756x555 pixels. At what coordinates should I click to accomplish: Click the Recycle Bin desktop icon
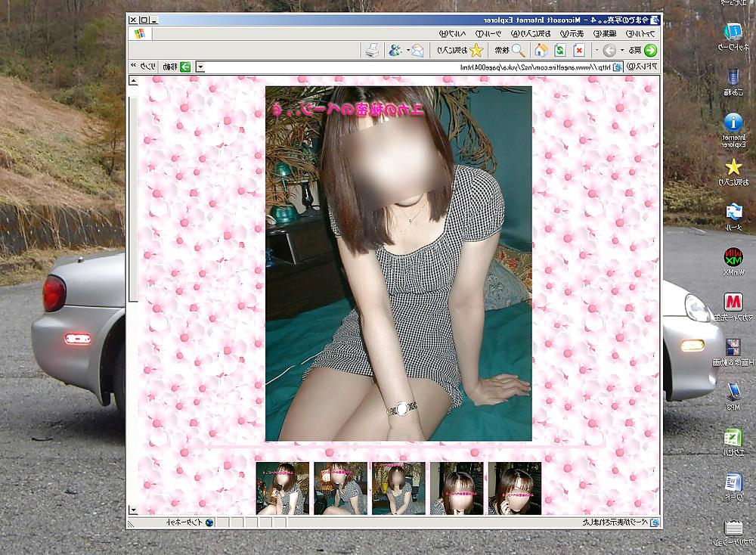[x=733, y=76]
